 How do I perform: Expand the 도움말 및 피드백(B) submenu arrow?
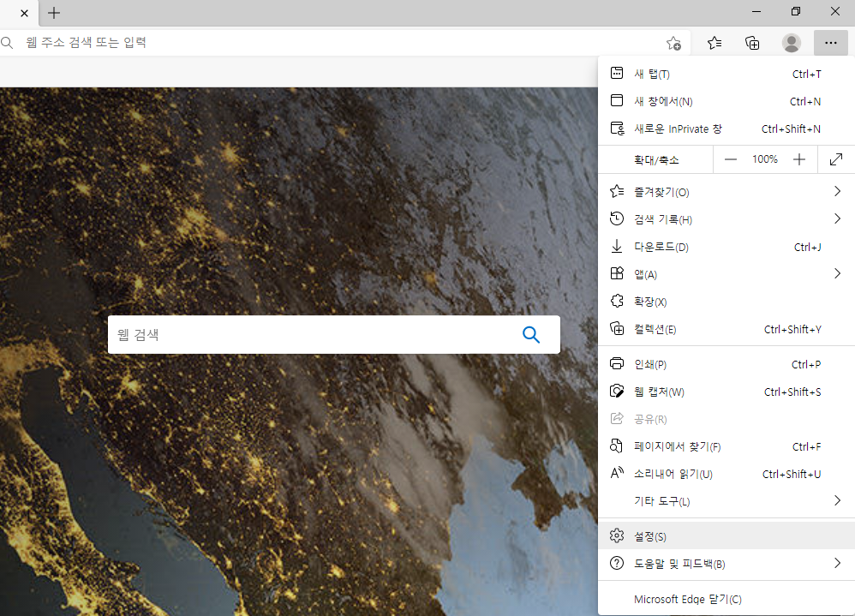838,563
